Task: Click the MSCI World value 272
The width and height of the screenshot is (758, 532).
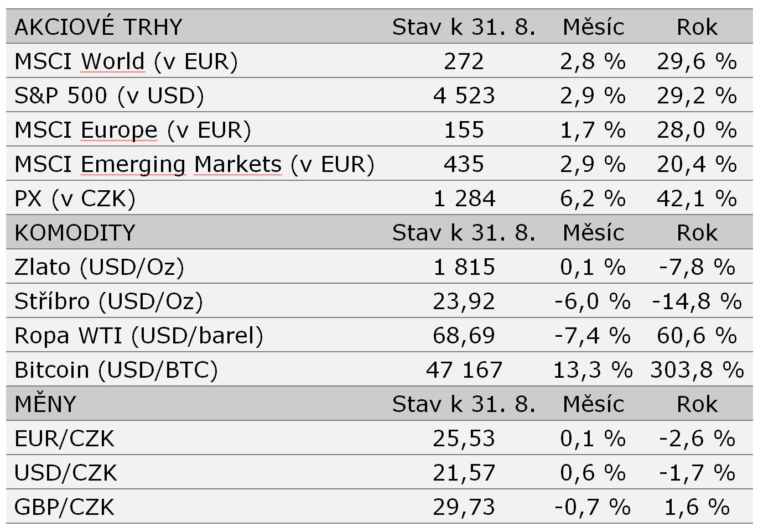Action: pyautogui.click(x=464, y=61)
